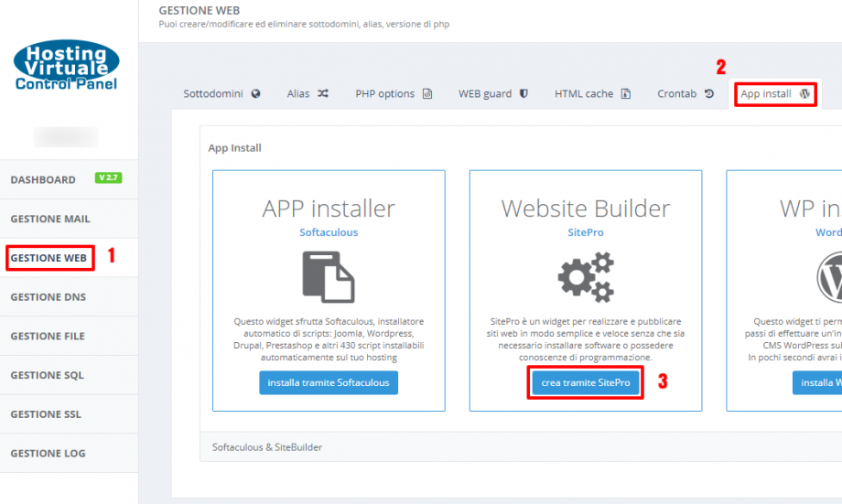Click the page subtitle about sottodomini and alias
Screen dimensions: 842x504
[x=304, y=24]
